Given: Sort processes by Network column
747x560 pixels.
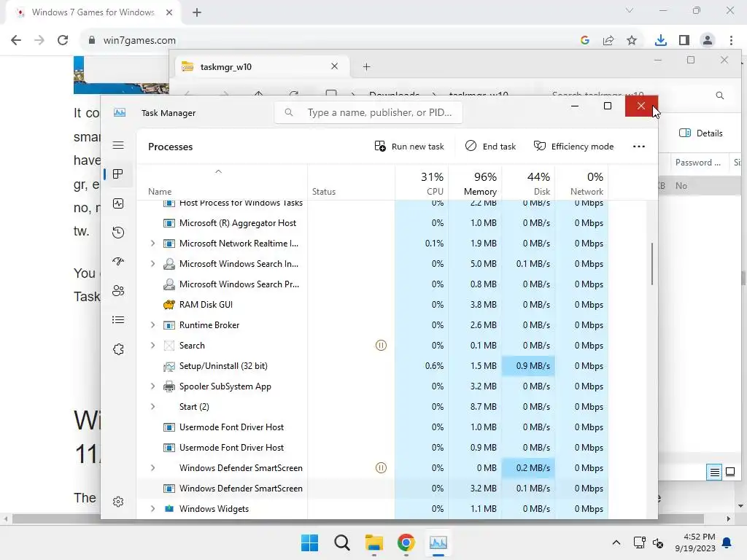Looking at the screenshot, I should pyautogui.click(x=581, y=183).
